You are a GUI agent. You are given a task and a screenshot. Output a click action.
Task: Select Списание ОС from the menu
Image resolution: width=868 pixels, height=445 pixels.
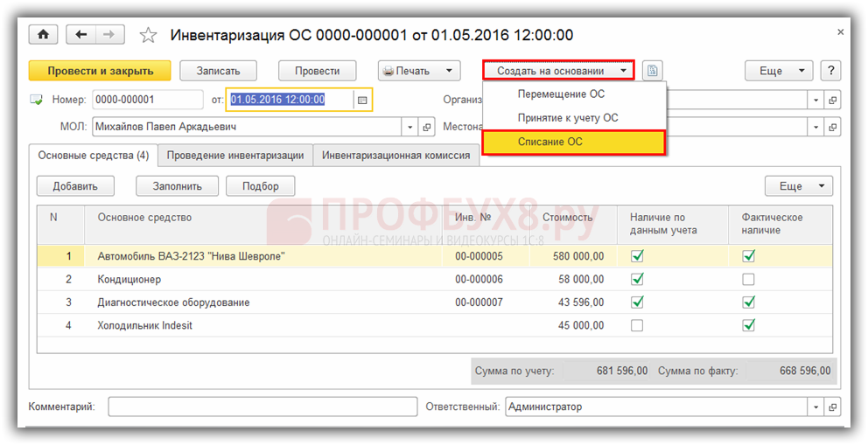(x=550, y=142)
